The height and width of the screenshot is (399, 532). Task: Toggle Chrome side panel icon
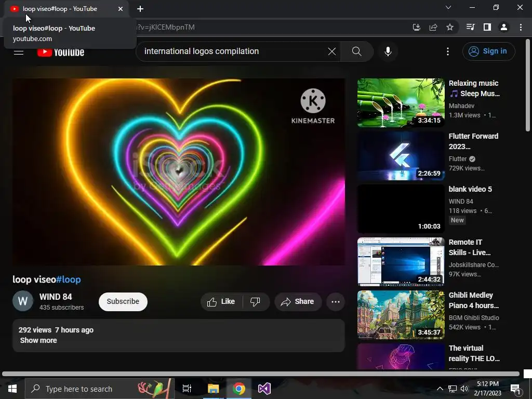pyautogui.click(x=487, y=27)
